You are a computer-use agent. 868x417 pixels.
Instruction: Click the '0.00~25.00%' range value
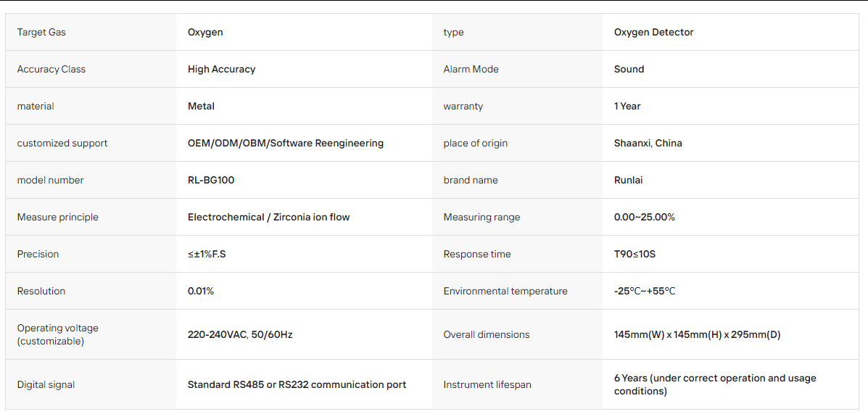645,217
